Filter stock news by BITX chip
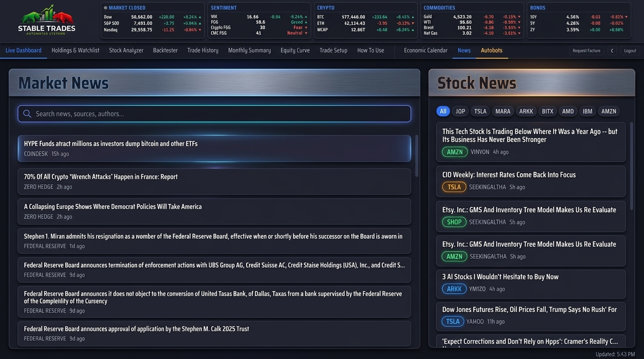Viewport: 644px width, 359px height. [548, 111]
